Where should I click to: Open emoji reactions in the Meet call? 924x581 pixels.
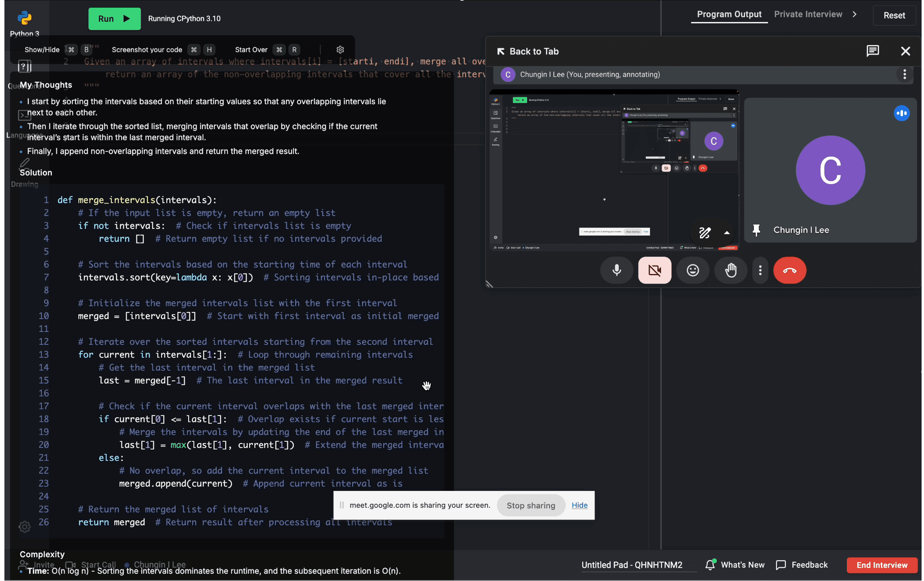click(x=693, y=270)
